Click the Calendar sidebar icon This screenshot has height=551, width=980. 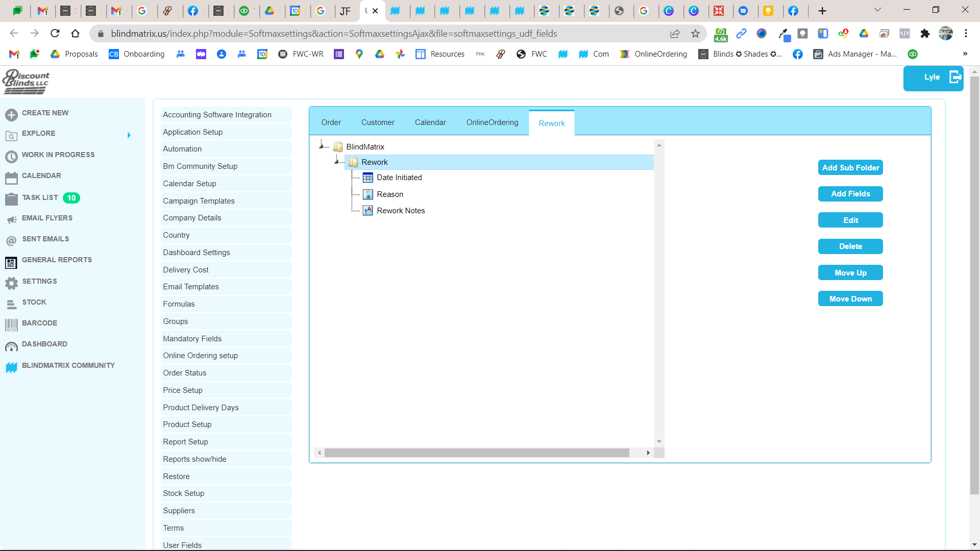[x=11, y=178]
